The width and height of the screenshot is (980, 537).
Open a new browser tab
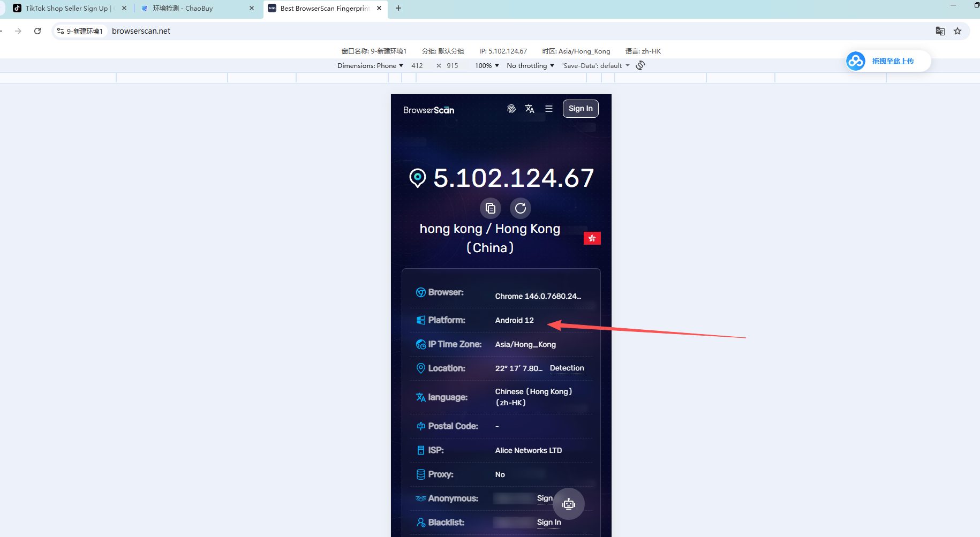[x=398, y=9]
